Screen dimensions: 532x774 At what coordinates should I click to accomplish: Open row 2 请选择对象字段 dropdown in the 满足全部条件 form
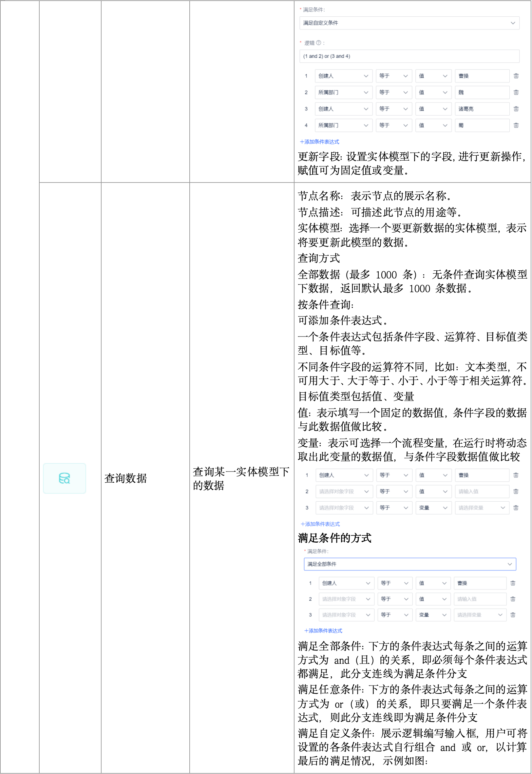click(x=346, y=599)
